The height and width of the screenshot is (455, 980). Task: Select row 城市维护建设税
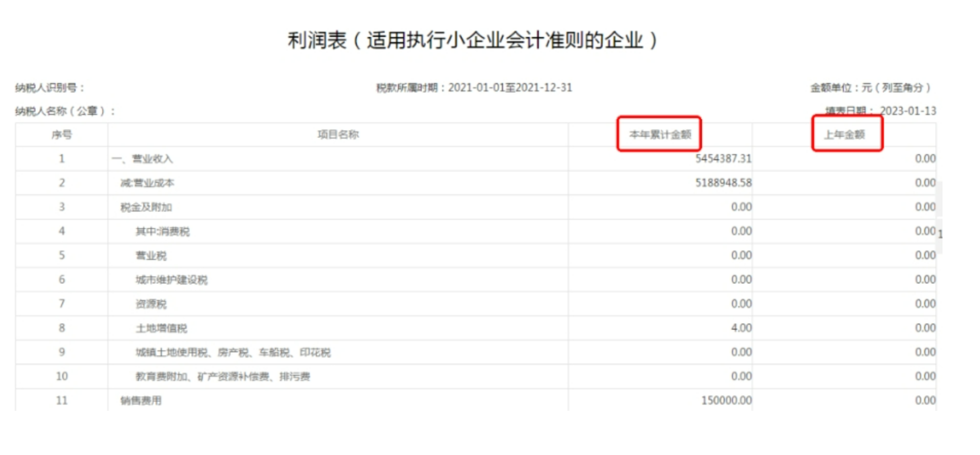[476, 279]
